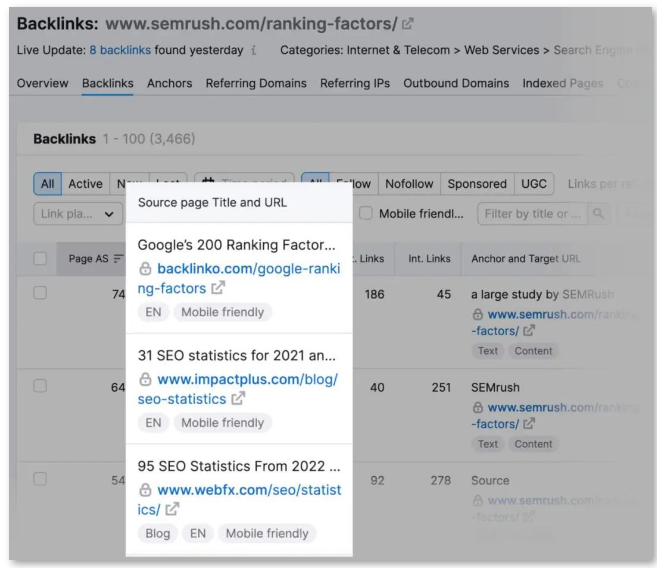This screenshot has height=568, width=657.
Task: Switch to the Overview tab
Action: click(42, 83)
